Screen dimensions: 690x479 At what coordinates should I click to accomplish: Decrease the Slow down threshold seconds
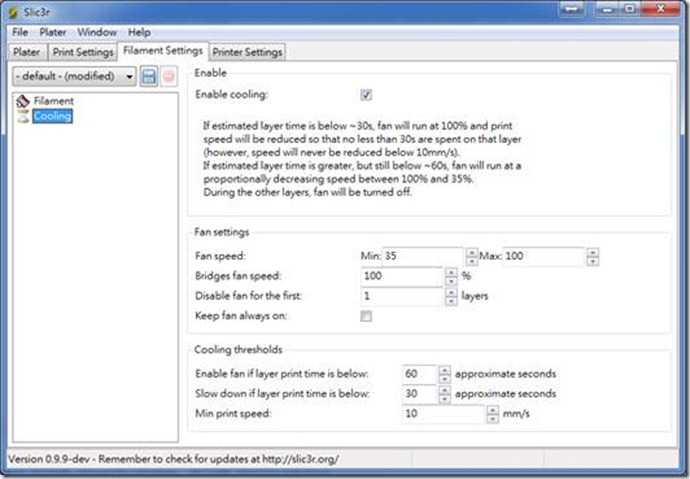(x=444, y=399)
